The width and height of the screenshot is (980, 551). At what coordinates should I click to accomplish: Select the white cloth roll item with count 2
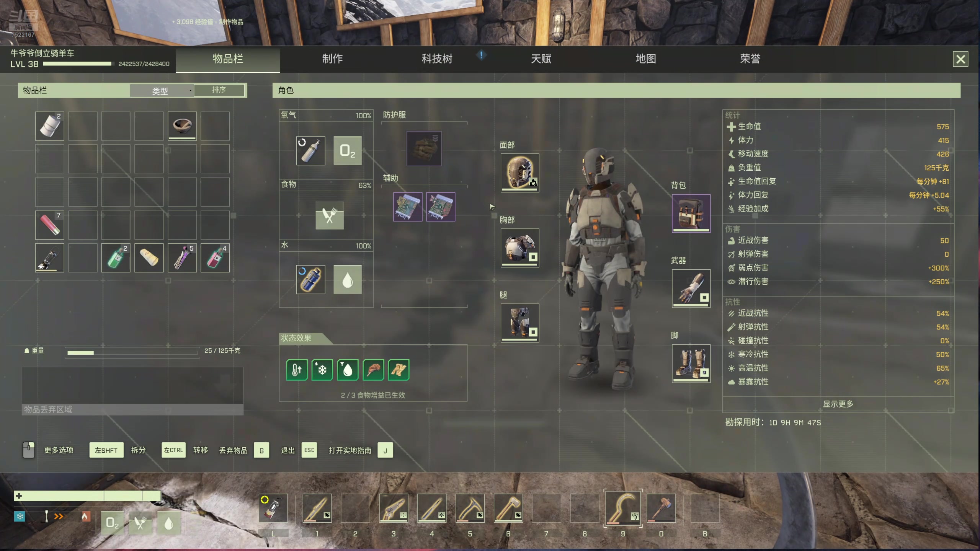pos(50,126)
